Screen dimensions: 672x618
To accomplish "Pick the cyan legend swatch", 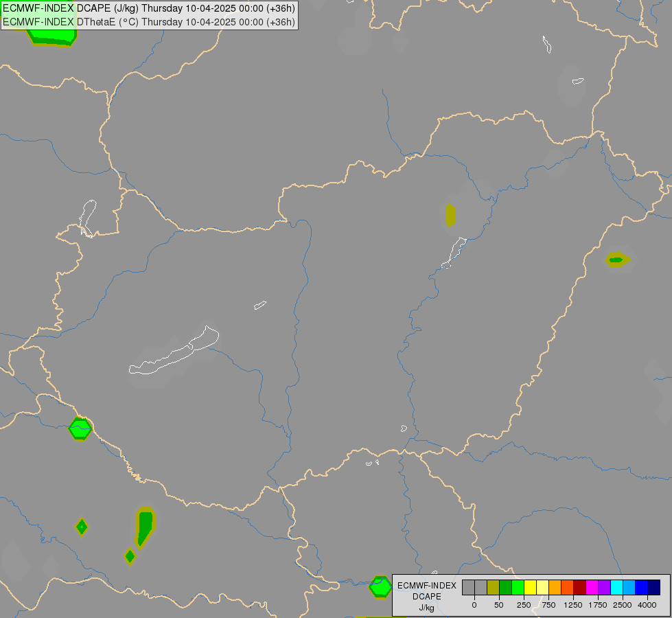I will click(x=616, y=587).
